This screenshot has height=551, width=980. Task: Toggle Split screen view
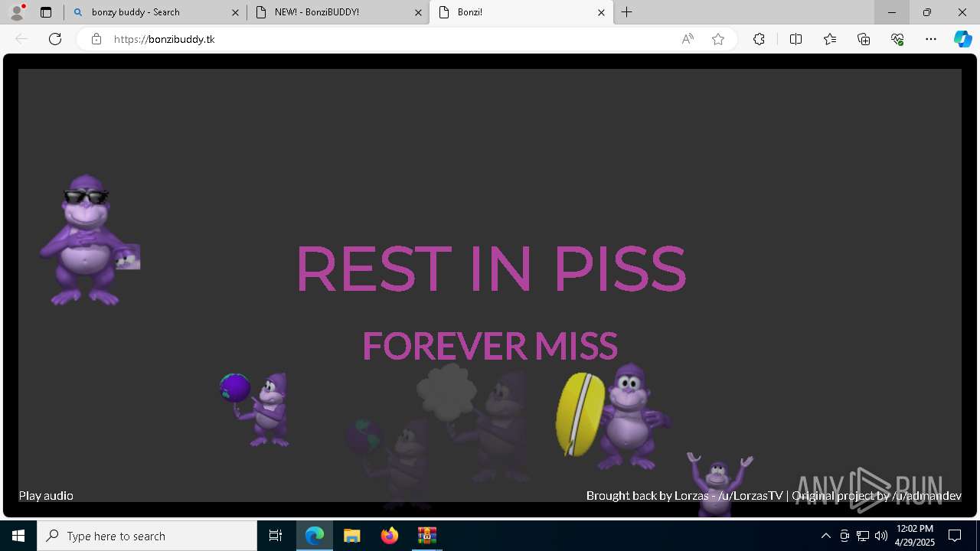(x=795, y=39)
